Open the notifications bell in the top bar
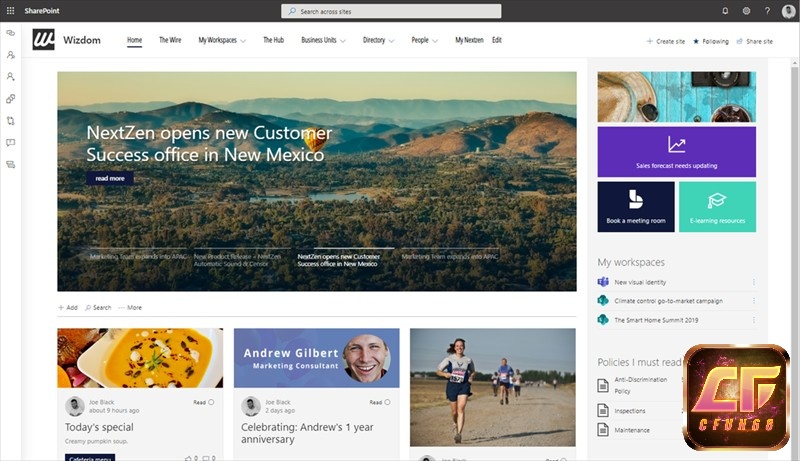This screenshot has width=800, height=461. click(725, 11)
